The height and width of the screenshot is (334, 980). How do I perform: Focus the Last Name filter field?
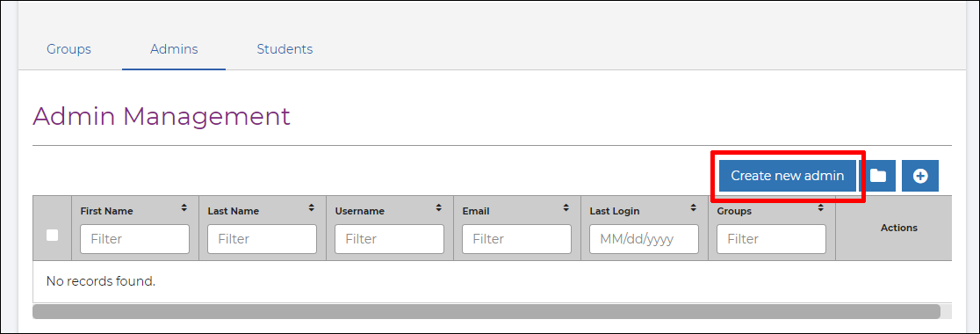263,239
